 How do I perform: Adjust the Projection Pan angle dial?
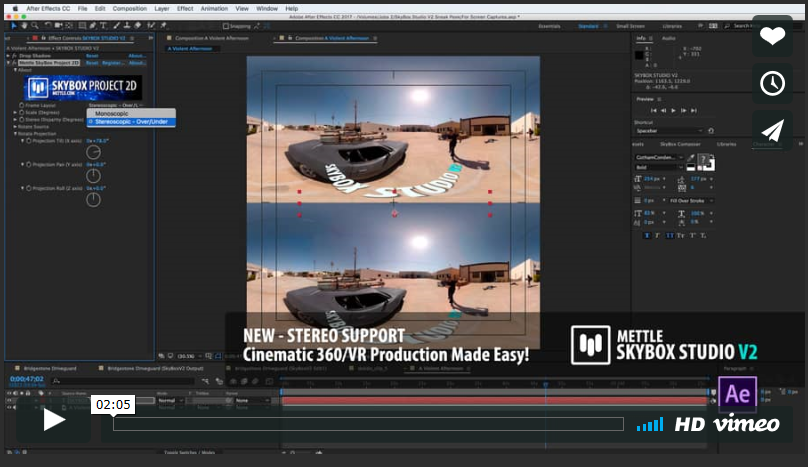[x=93, y=176]
